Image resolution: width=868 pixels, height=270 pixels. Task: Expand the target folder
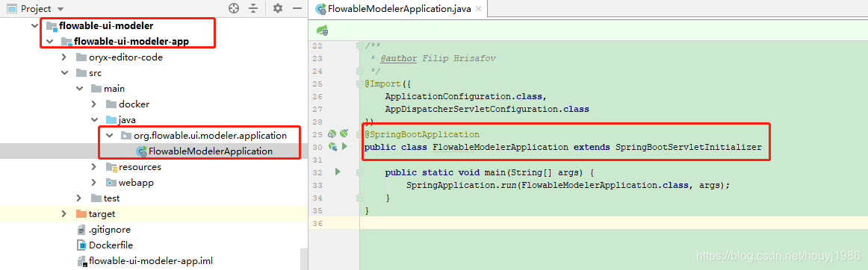(64, 213)
